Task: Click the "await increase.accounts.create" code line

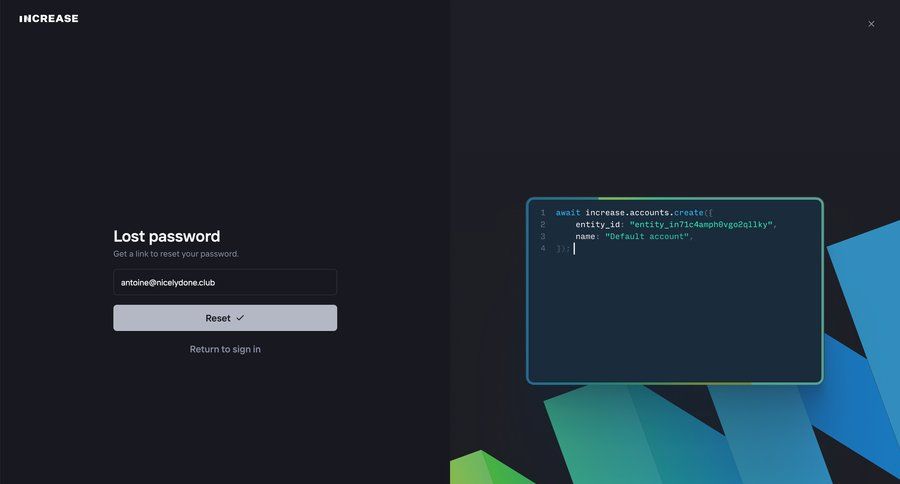Action: 634,212
